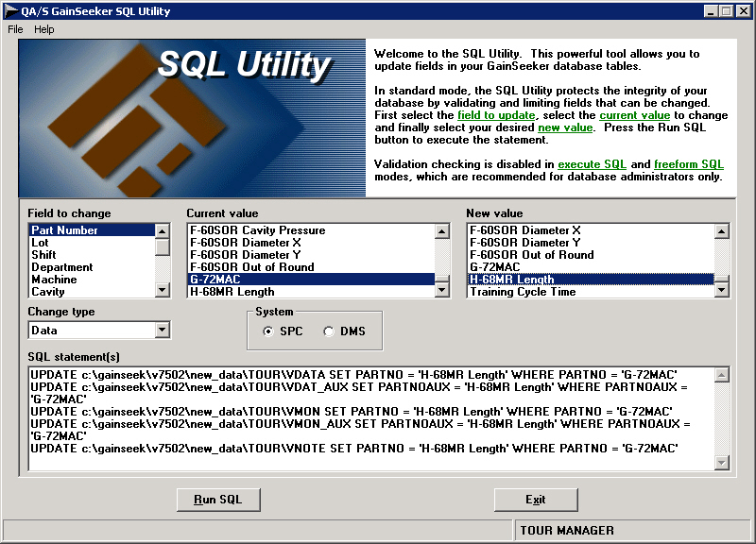
Task: Click inside the SQL statement(s) text area
Action: tap(369, 458)
